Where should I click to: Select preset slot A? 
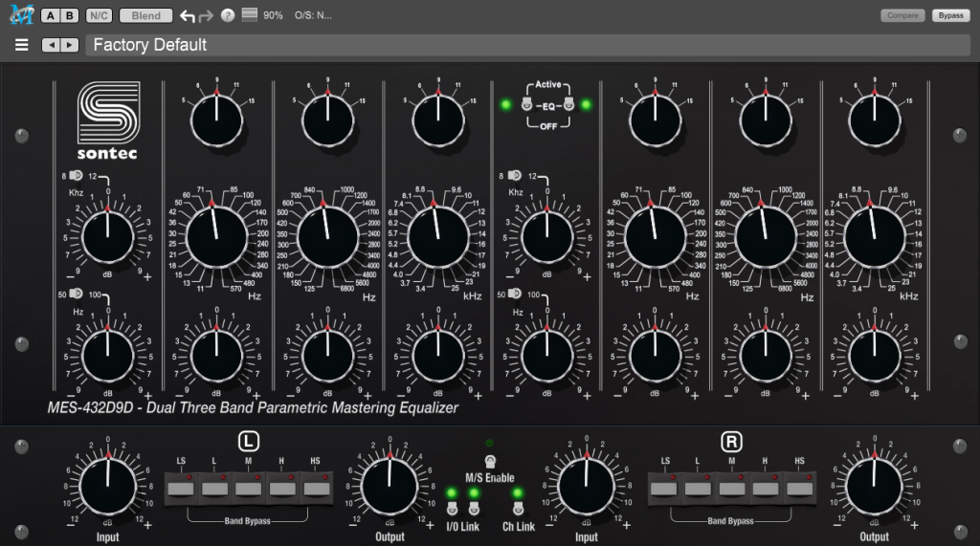(x=51, y=15)
